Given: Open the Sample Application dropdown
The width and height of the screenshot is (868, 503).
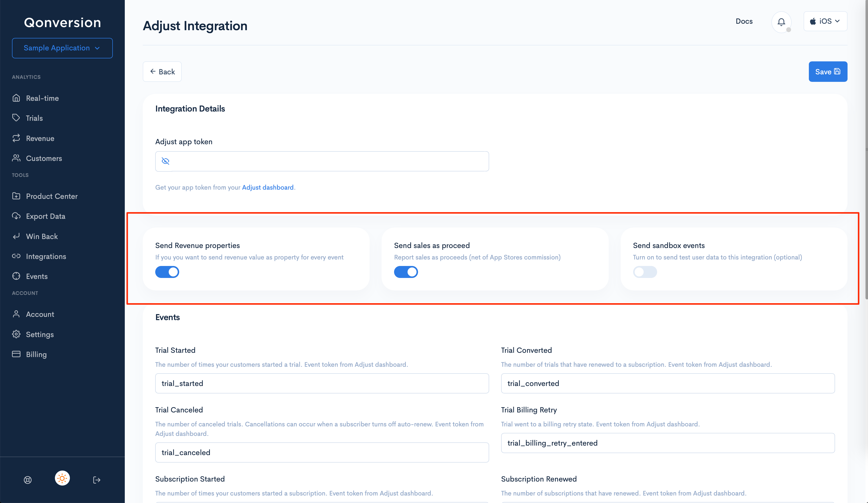Looking at the screenshot, I should (x=62, y=48).
